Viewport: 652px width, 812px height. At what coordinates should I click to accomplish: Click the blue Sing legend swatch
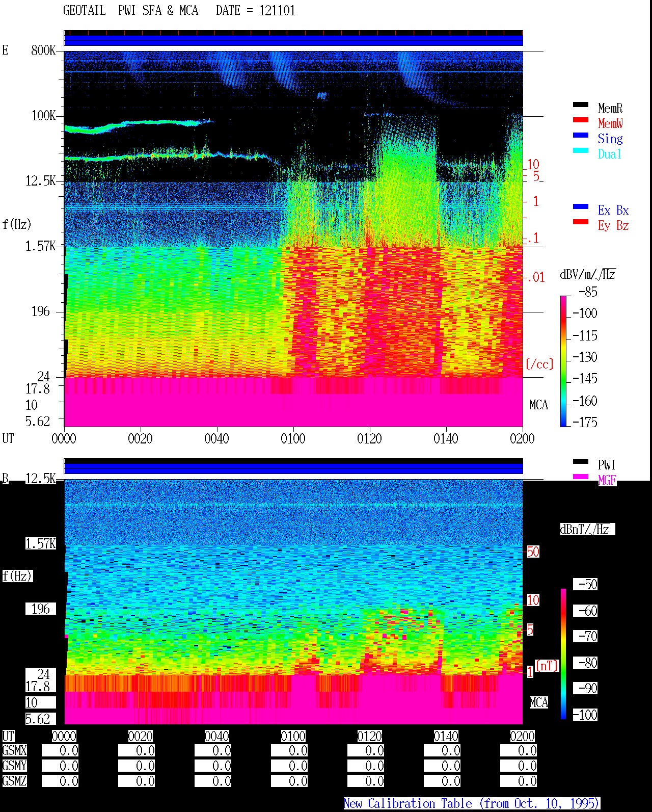(581, 136)
